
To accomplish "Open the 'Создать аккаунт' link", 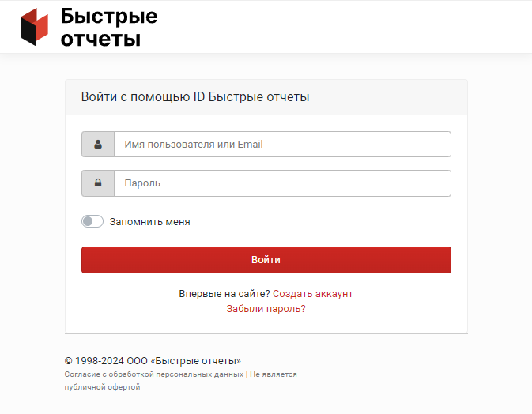I will pyautogui.click(x=312, y=294).
